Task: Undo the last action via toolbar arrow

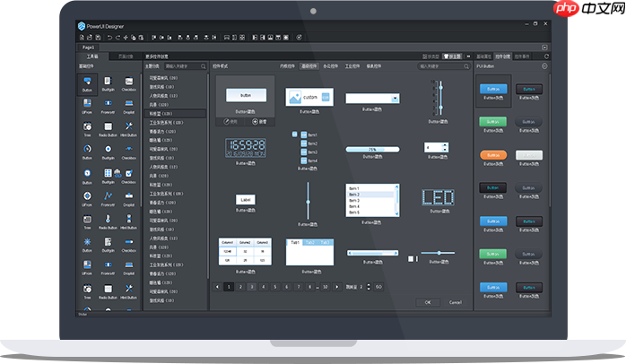Action: (109, 38)
